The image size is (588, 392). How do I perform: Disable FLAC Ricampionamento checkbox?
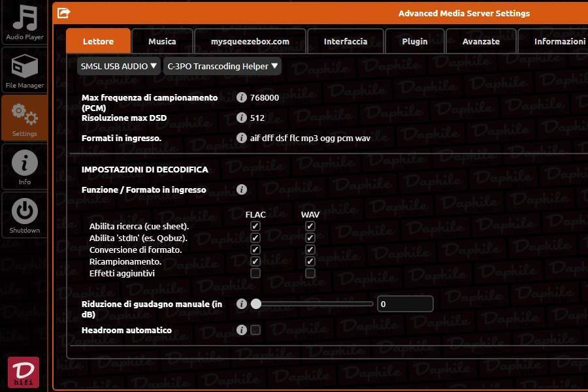tap(255, 261)
